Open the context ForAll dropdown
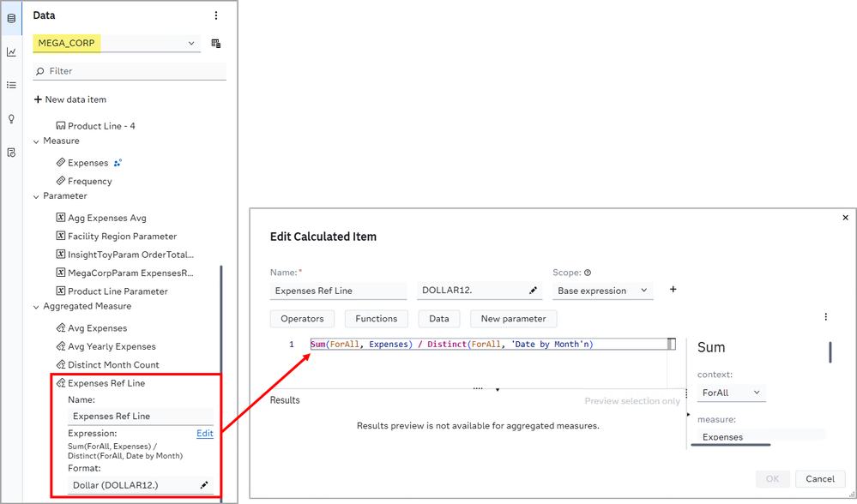 [731, 393]
